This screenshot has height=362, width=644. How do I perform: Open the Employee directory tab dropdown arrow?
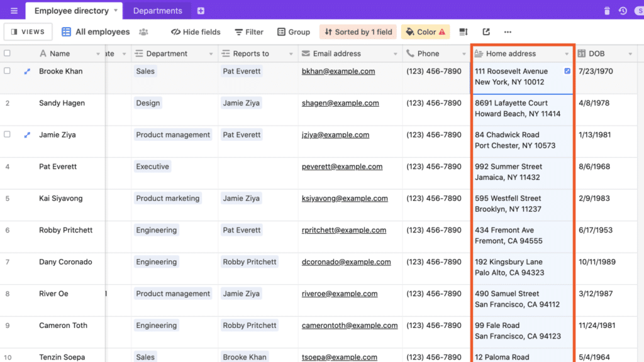click(116, 10)
